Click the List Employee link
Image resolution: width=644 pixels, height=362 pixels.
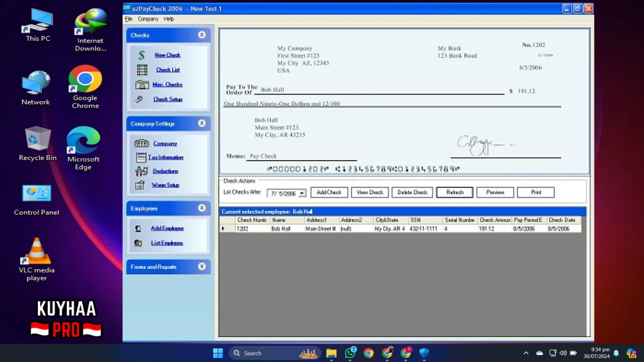[x=167, y=243]
